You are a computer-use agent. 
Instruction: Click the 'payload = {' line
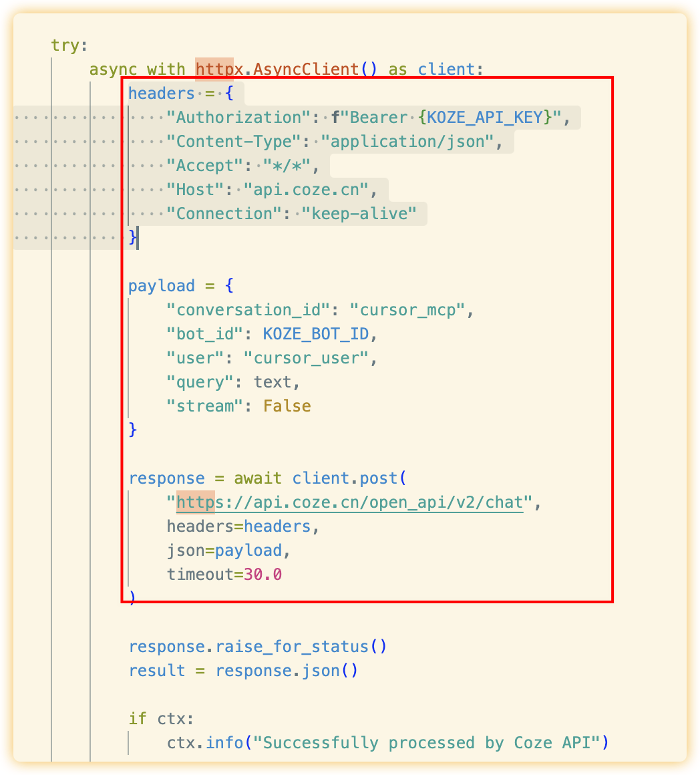pyautogui.click(x=181, y=286)
